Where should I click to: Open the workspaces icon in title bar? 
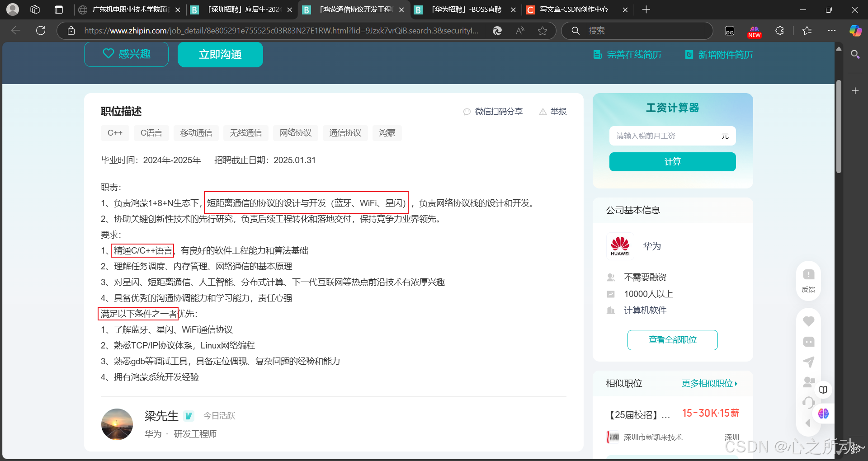35,9
